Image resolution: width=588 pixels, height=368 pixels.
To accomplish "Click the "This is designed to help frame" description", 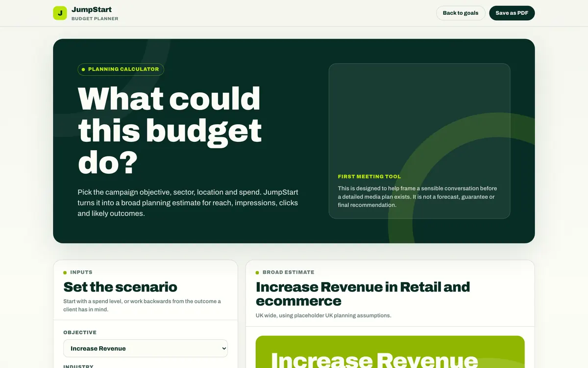I will [x=417, y=197].
